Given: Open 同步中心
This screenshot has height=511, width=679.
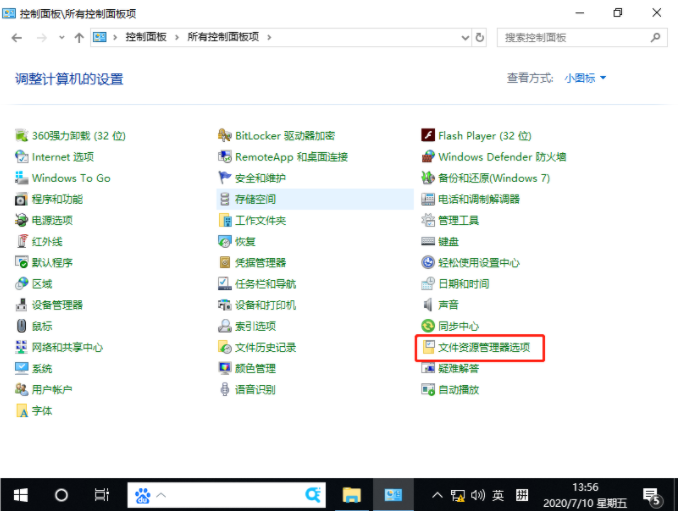Looking at the screenshot, I should [x=458, y=326].
